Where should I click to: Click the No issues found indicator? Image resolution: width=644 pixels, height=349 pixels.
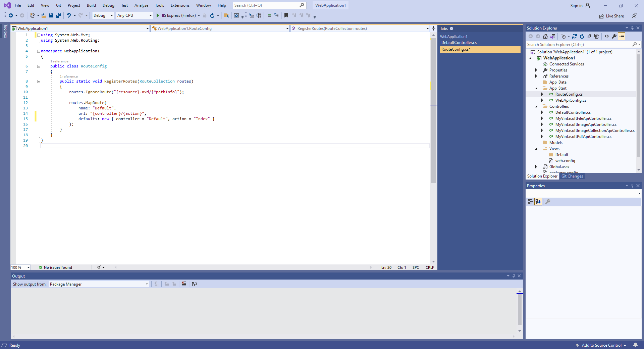pos(55,267)
